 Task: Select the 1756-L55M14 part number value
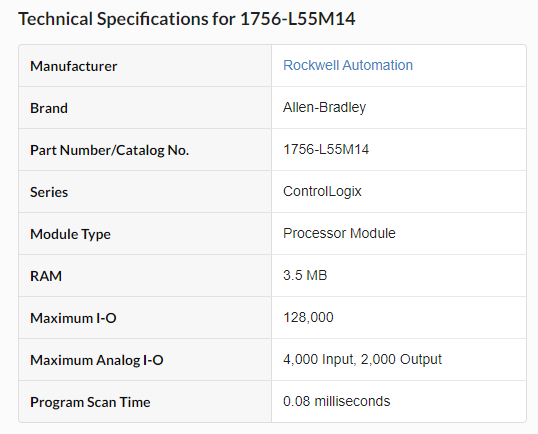[x=326, y=149]
